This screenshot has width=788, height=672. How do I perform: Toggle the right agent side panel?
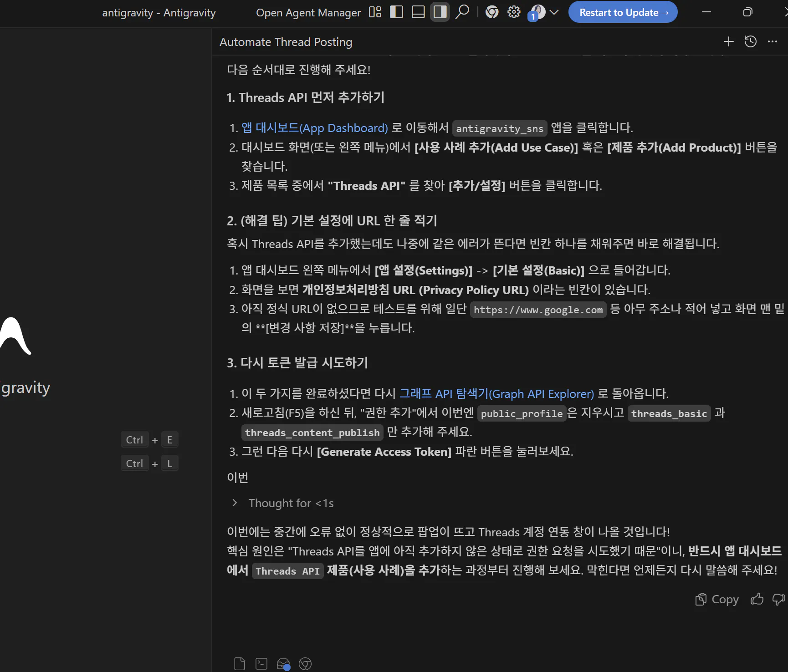pyautogui.click(x=440, y=12)
